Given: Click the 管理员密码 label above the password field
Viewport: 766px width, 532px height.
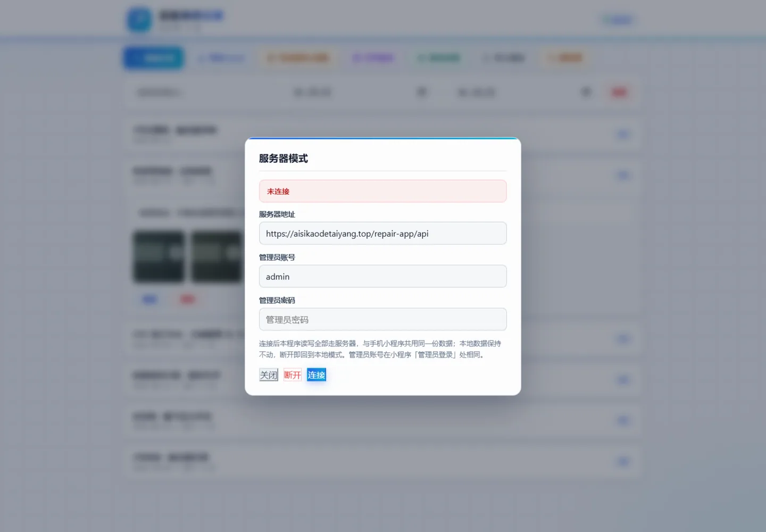Looking at the screenshot, I should coord(277,301).
